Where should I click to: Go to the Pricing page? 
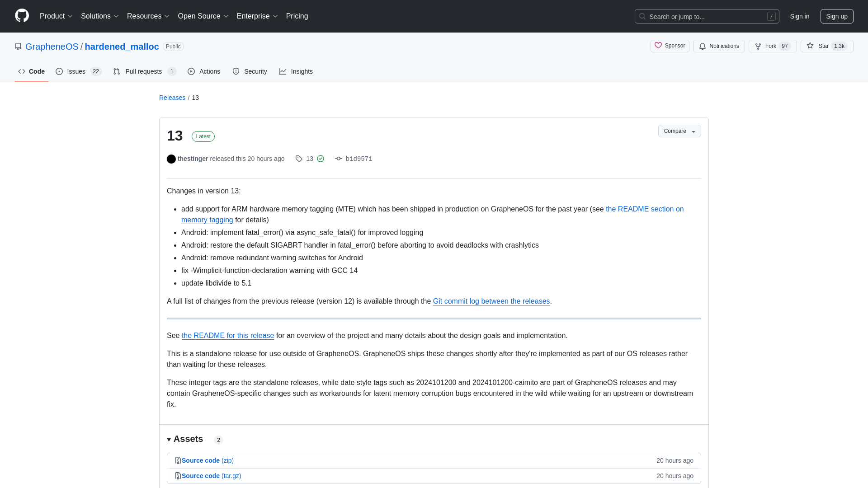[297, 16]
